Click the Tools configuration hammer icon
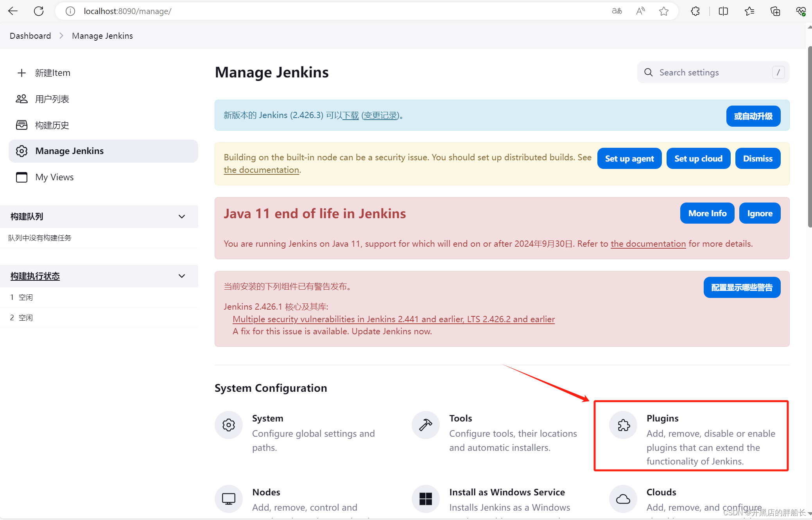Viewport: 812px width, 520px height. (425, 425)
